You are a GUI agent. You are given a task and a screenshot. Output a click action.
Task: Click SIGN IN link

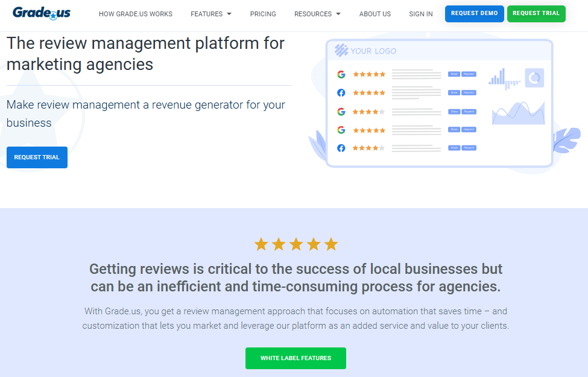click(x=421, y=14)
